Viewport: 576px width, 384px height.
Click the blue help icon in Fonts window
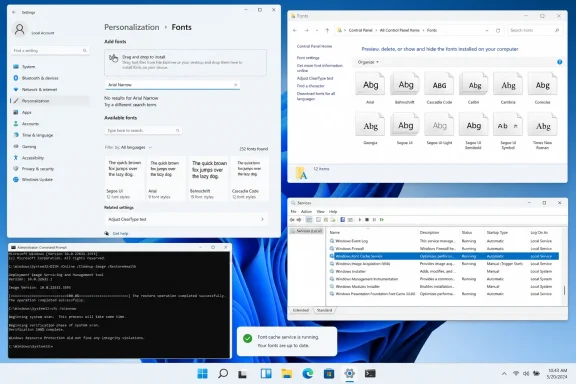click(559, 62)
